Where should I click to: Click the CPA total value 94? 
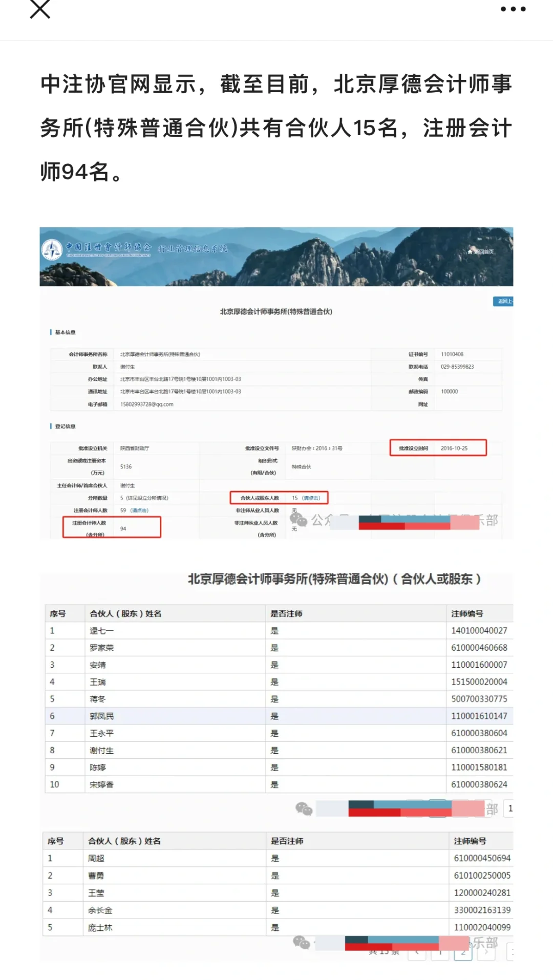click(123, 528)
